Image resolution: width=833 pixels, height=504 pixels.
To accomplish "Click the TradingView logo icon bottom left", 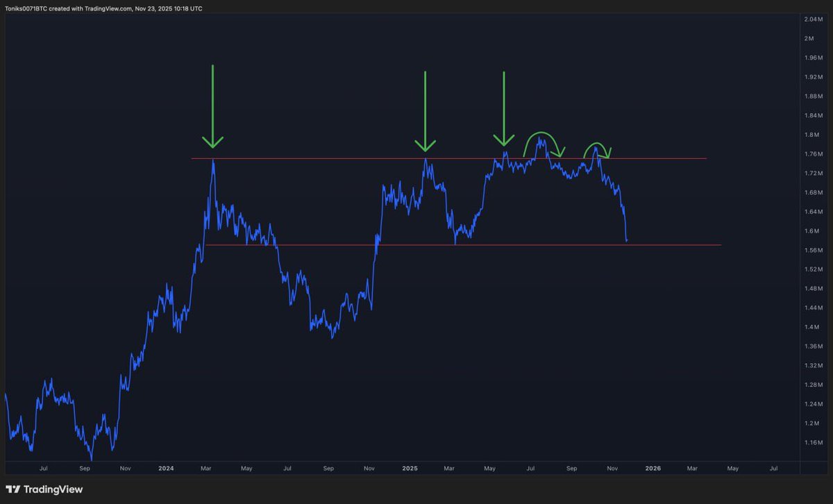I will (13, 489).
